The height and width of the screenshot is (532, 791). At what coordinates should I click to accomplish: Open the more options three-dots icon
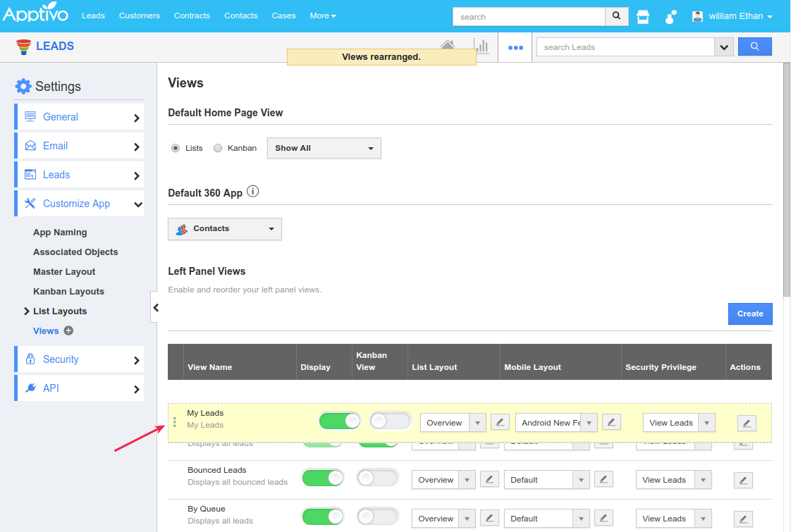pyautogui.click(x=515, y=48)
